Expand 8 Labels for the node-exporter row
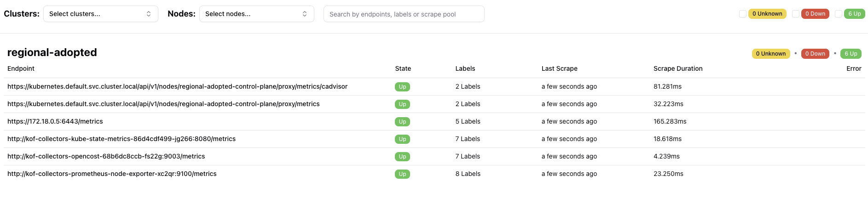This screenshot has height=204, width=868. click(x=468, y=174)
